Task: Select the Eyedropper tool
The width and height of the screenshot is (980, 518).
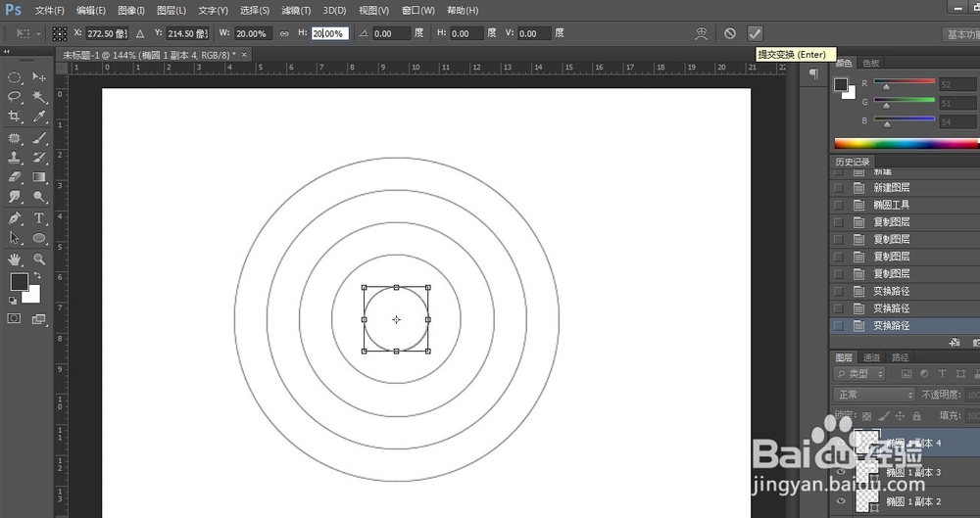Action: 39,117
